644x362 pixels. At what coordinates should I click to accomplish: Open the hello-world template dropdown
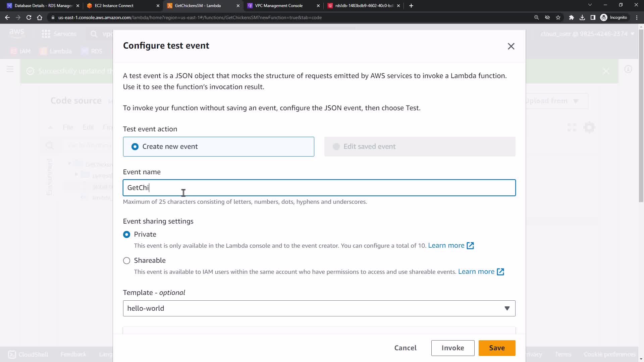[319, 308]
